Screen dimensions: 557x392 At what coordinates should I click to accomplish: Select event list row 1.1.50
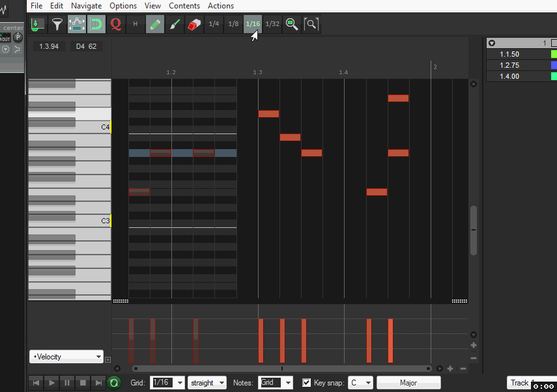(x=521, y=54)
